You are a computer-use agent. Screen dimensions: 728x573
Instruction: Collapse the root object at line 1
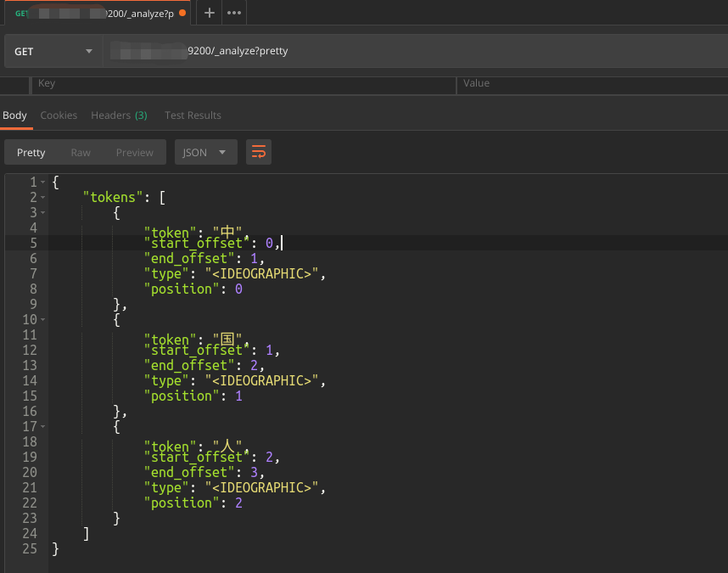pos(43,182)
